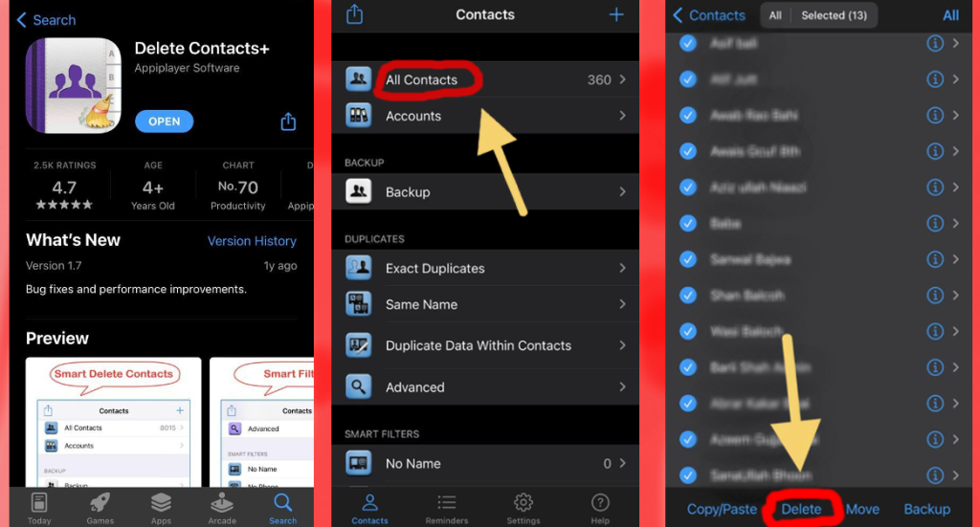Tap the Delete Contacts+ app icon

(x=73, y=85)
